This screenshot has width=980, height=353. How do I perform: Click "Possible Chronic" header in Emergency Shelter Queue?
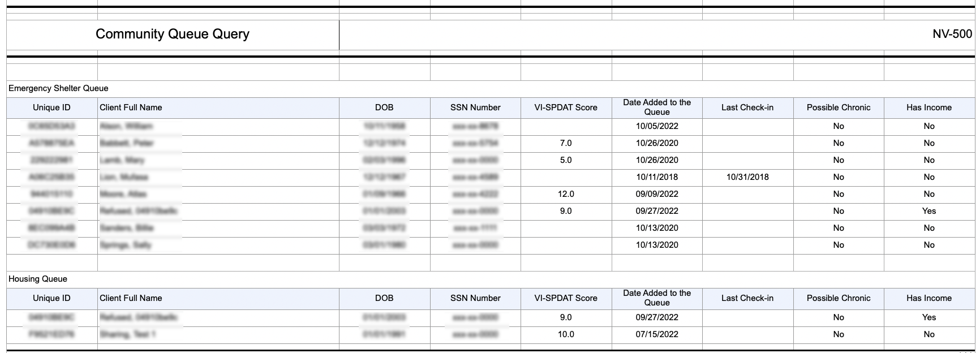(x=839, y=107)
